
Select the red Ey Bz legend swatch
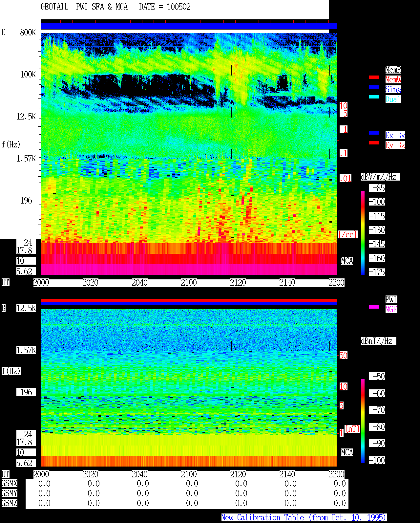point(374,143)
